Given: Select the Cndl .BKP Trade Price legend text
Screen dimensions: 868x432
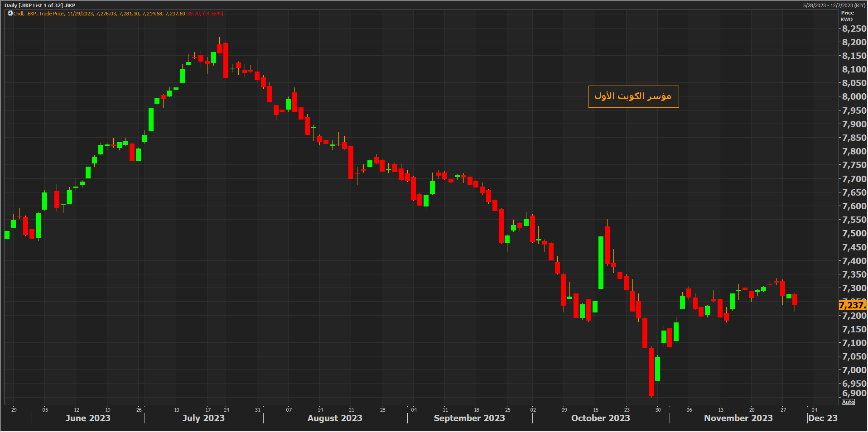Looking at the screenshot, I should (x=39, y=14).
